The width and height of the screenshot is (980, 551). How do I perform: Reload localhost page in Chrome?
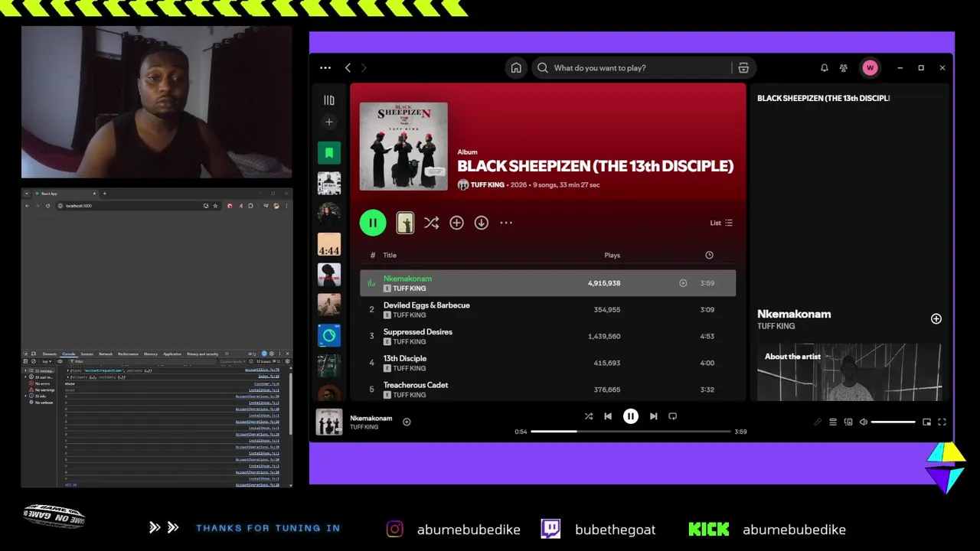click(x=47, y=206)
